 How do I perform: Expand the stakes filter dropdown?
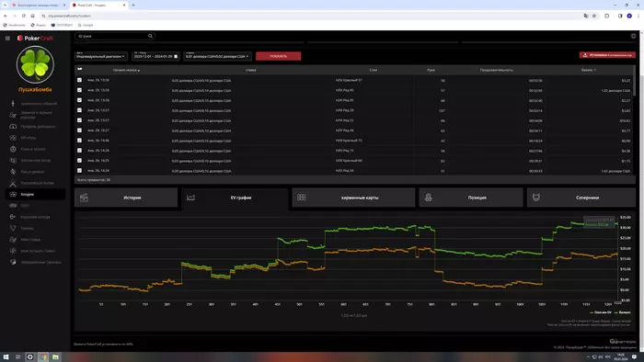[217, 56]
